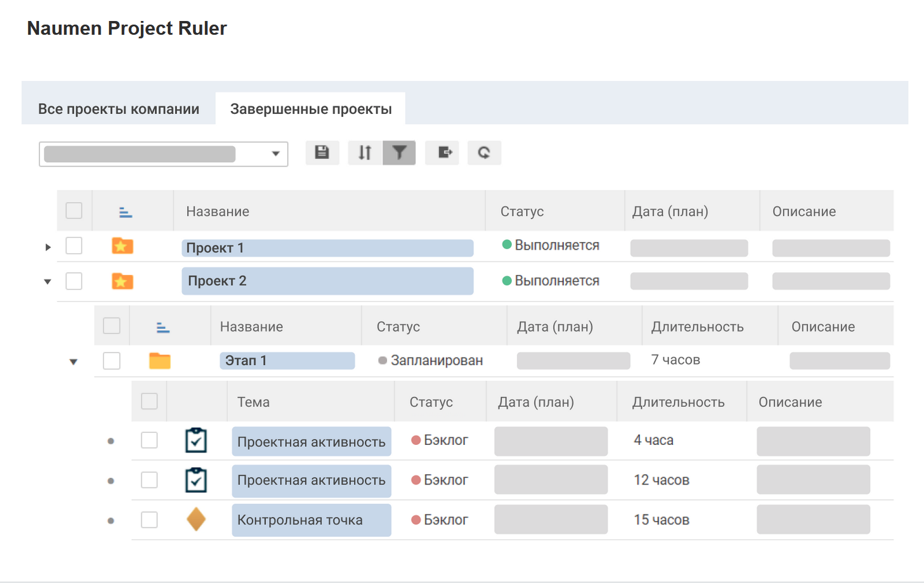Check the Проект 2 row checkbox

pos(74,281)
